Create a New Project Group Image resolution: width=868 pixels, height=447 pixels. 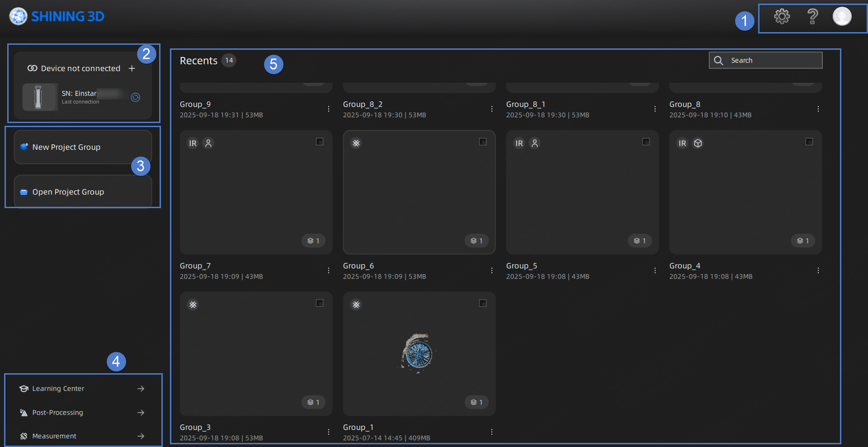pyautogui.click(x=66, y=147)
